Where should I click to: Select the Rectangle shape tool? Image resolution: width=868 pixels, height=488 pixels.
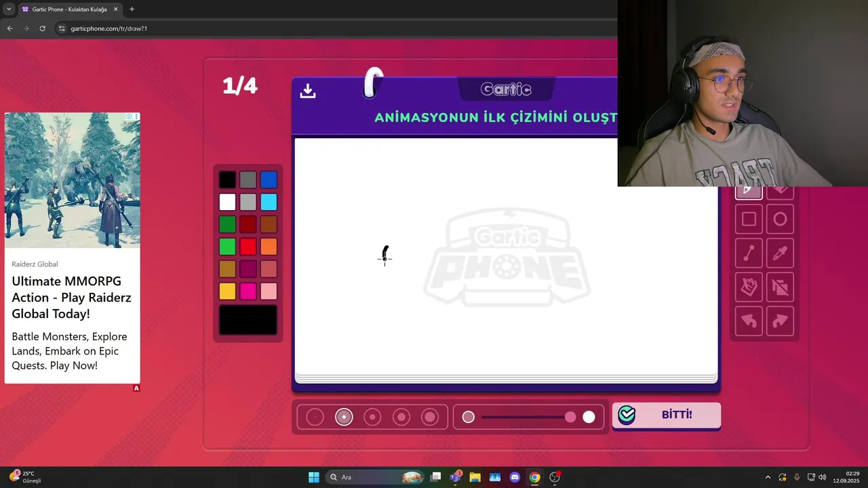749,219
